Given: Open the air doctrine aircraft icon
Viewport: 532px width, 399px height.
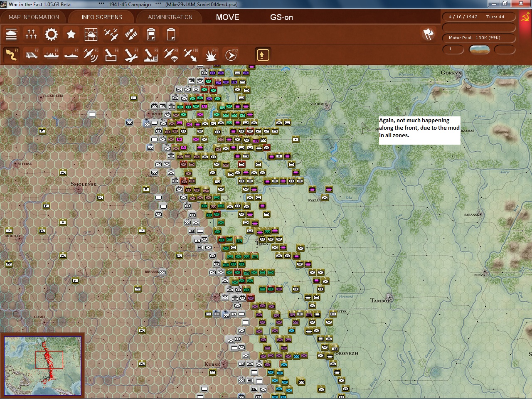Looking at the screenshot, I should pyautogui.click(x=111, y=34).
